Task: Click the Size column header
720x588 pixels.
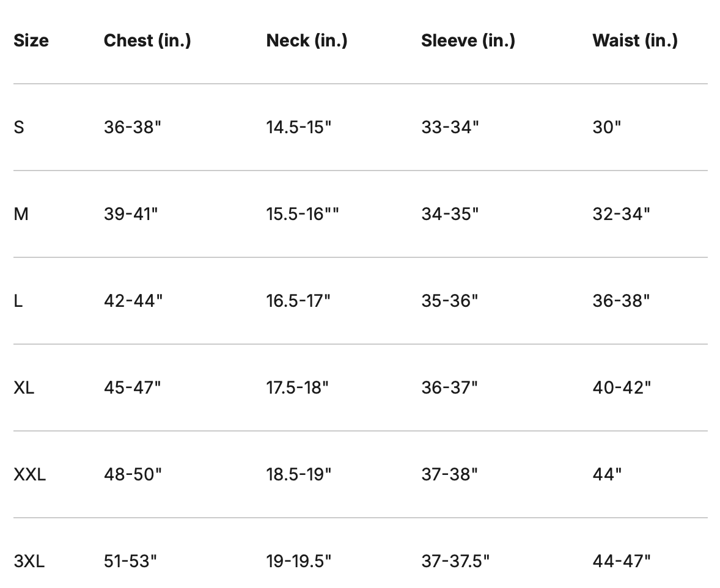Action: 31,40
